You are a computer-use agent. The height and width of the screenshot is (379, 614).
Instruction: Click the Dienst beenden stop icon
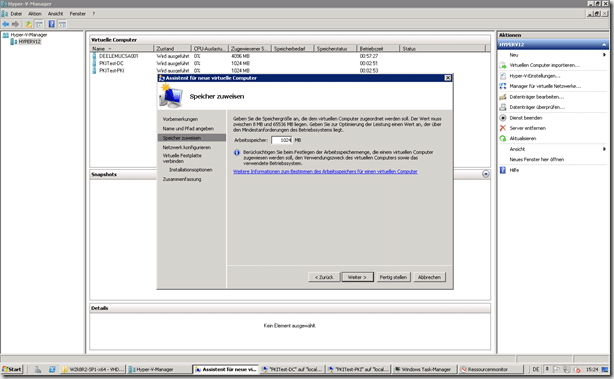503,117
